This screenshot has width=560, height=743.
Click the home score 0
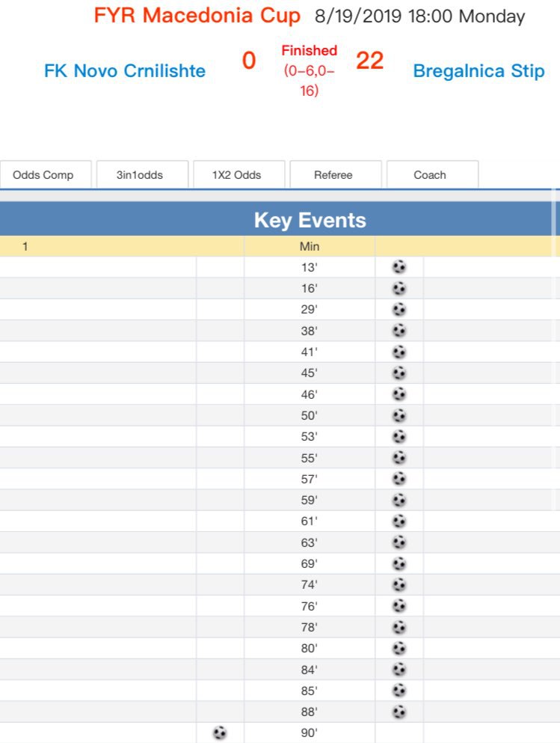pos(249,61)
